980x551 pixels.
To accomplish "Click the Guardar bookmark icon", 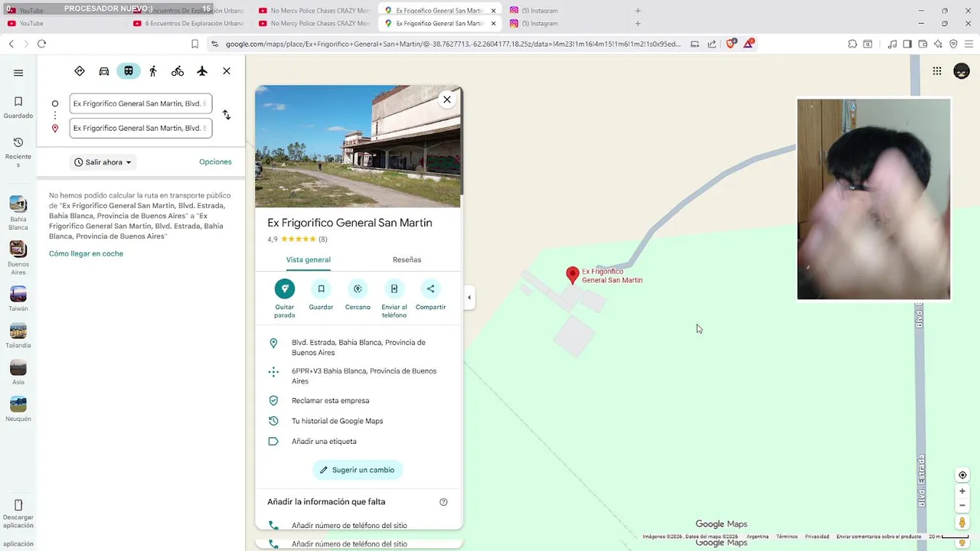I will pyautogui.click(x=321, y=289).
